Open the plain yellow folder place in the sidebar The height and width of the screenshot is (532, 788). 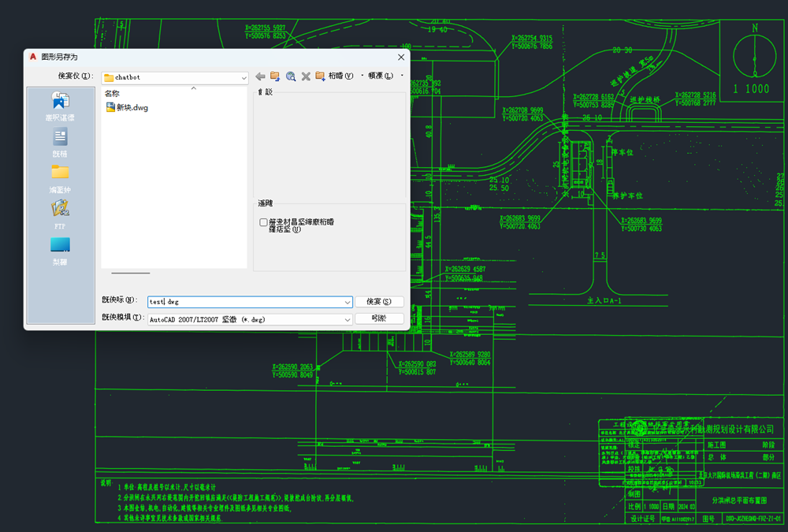61,178
